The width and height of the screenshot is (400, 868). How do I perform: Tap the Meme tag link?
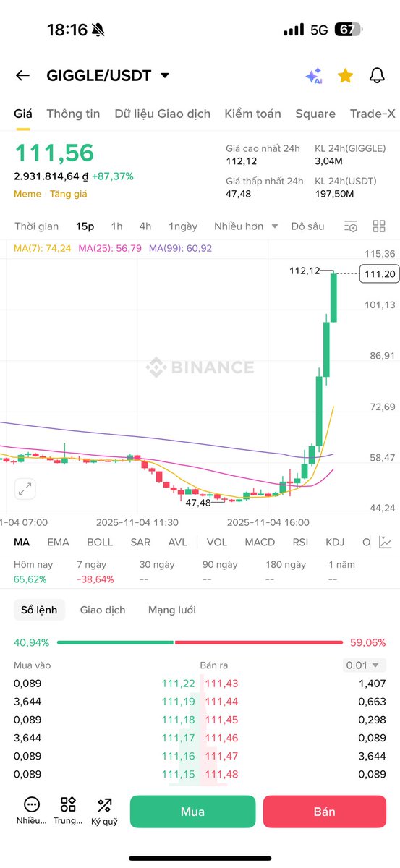coord(27,194)
